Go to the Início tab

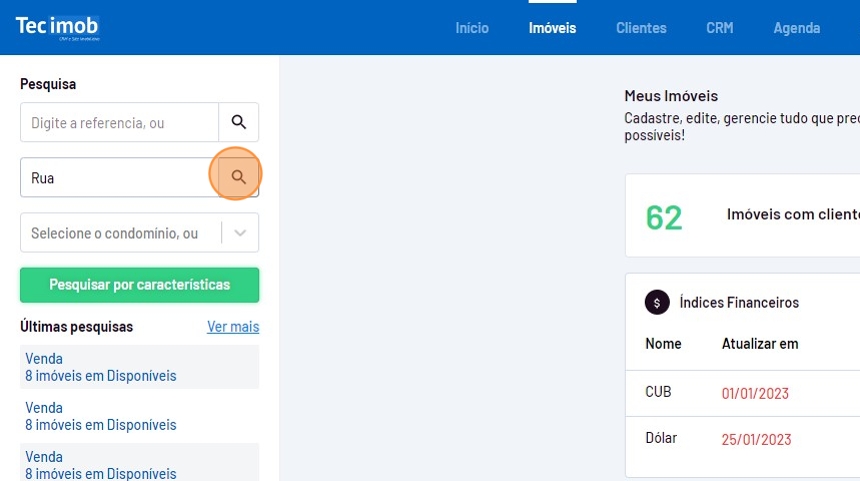(x=472, y=28)
